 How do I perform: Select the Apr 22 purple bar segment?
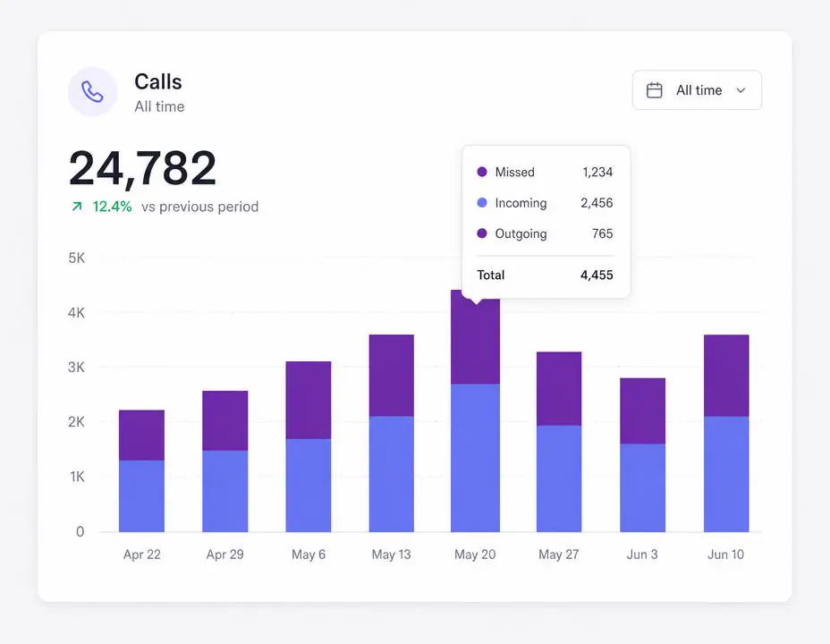[x=141, y=435]
